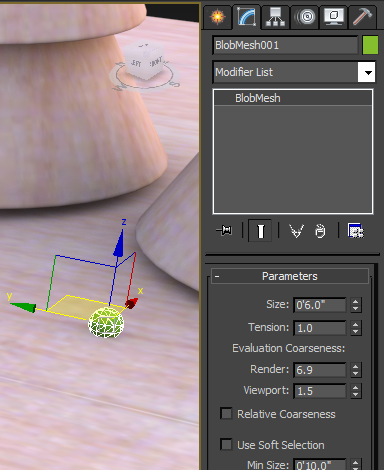This screenshot has height=470, width=384.
Task: Click Remove Modifier from stack icon
Action: coord(320,231)
